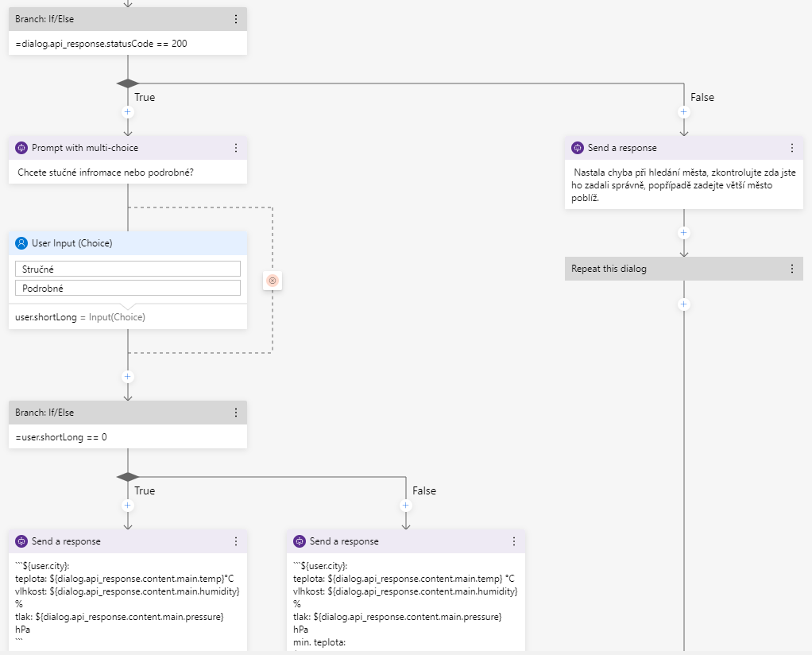Open the error Send a response node menu
The image size is (812, 655).
791,148
